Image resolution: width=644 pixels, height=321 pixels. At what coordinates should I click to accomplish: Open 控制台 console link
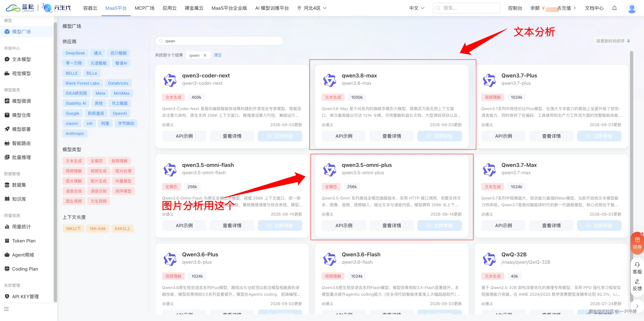pyautogui.click(x=515, y=8)
